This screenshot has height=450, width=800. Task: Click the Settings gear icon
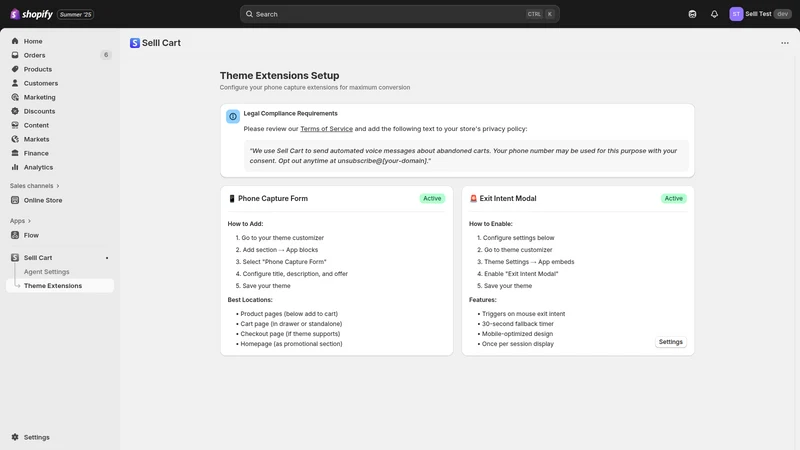pos(15,437)
